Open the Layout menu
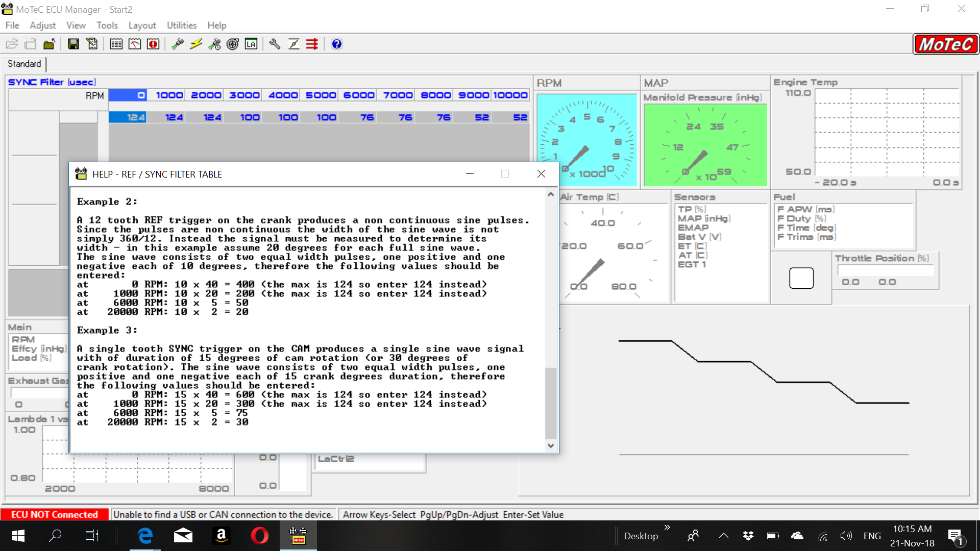The width and height of the screenshot is (980, 551). [x=142, y=25]
